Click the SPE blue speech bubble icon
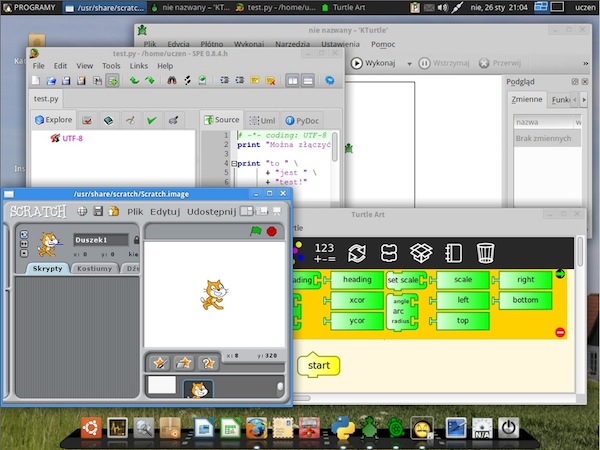This screenshot has height=450, width=600. pos(329,80)
